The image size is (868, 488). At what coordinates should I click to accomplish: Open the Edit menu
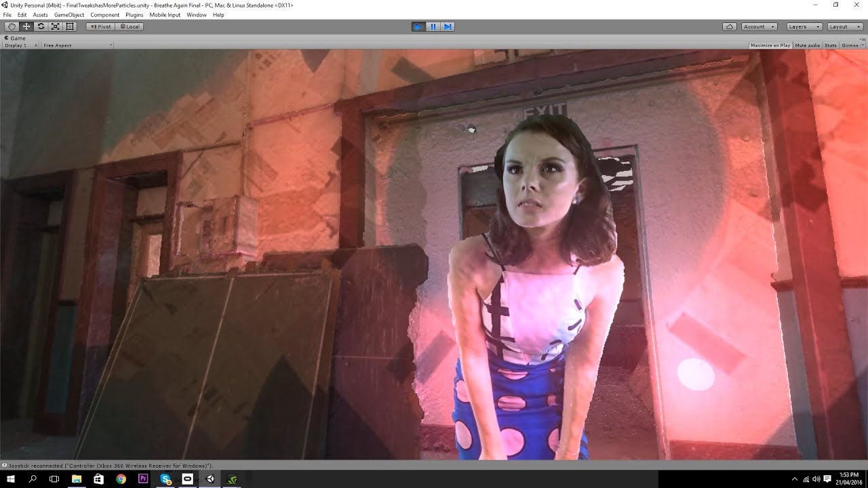click(x=22, y=15)
